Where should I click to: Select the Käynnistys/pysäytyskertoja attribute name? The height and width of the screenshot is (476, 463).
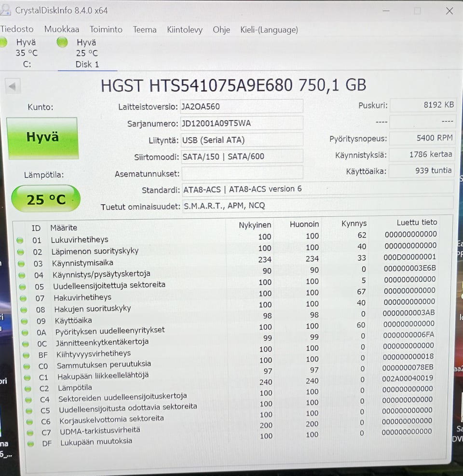coord(101,274)
